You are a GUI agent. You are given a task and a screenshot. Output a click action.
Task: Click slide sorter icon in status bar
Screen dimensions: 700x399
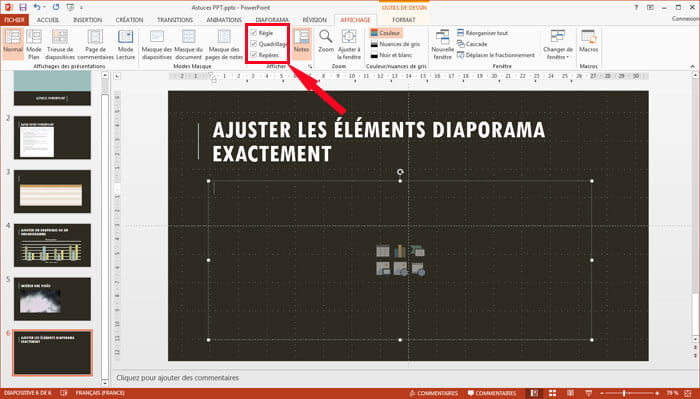pyautogui.click(x=553, y=393)
